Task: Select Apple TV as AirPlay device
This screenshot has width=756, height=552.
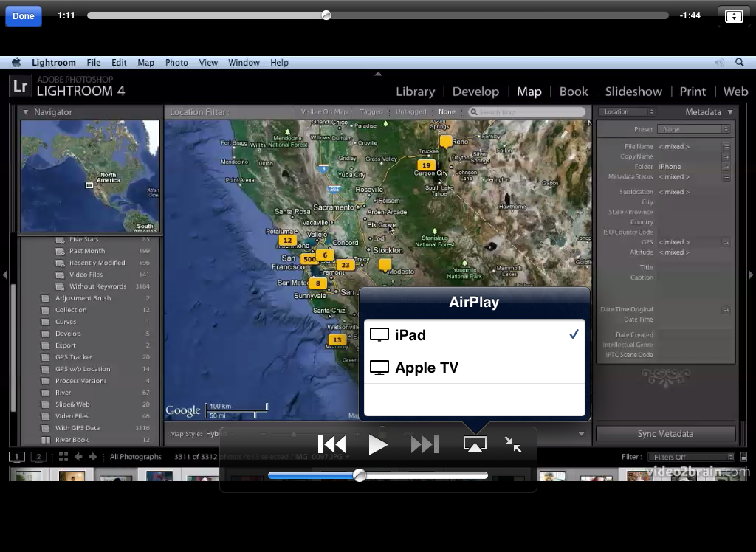Action: click(x=475, y=368)
